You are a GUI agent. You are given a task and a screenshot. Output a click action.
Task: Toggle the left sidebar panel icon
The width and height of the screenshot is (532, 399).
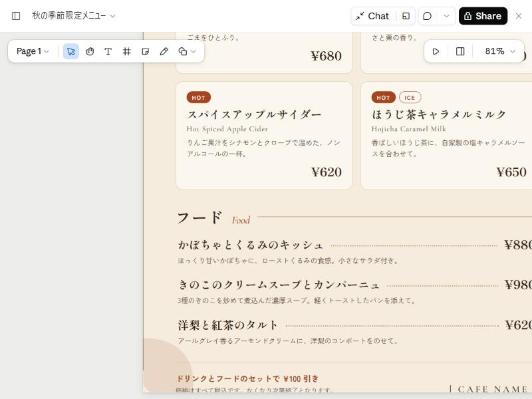pyautogui.click(x=16, y=16)
